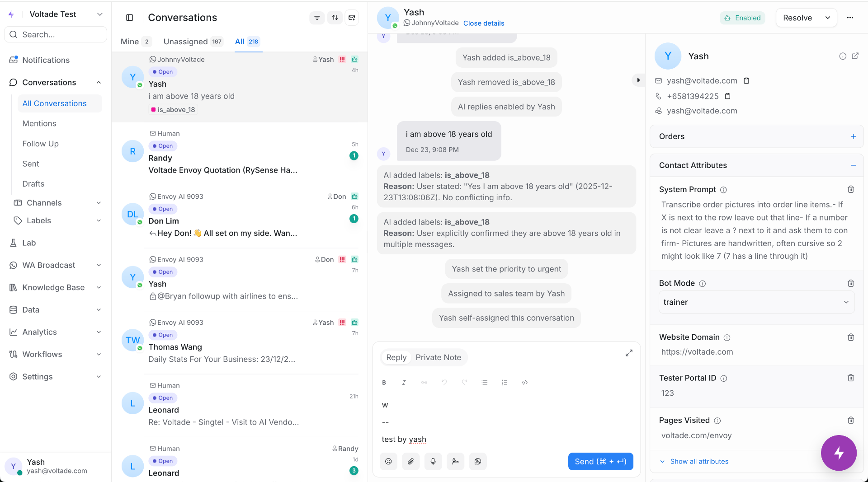
Task: Open Notifications page
Action: click(x=46, y=60)
